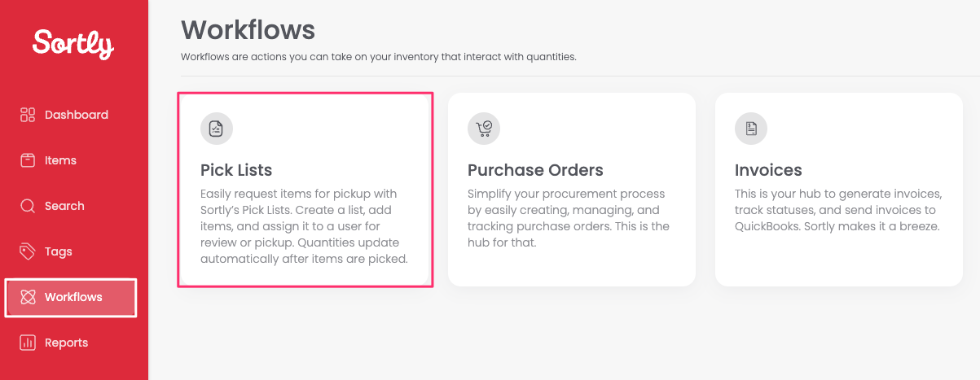980x380 pixels.
Task: Click the Tags label icon
Action: 28,251
